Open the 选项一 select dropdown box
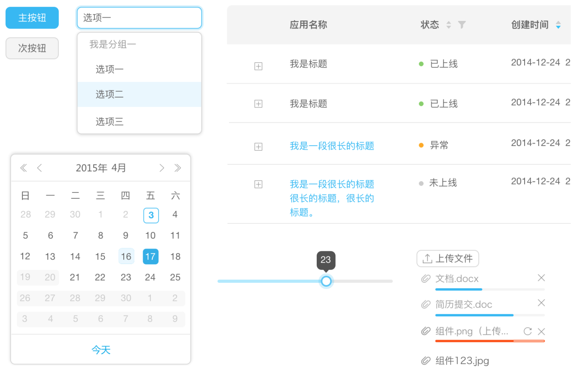588x388 pixels. 139,18
